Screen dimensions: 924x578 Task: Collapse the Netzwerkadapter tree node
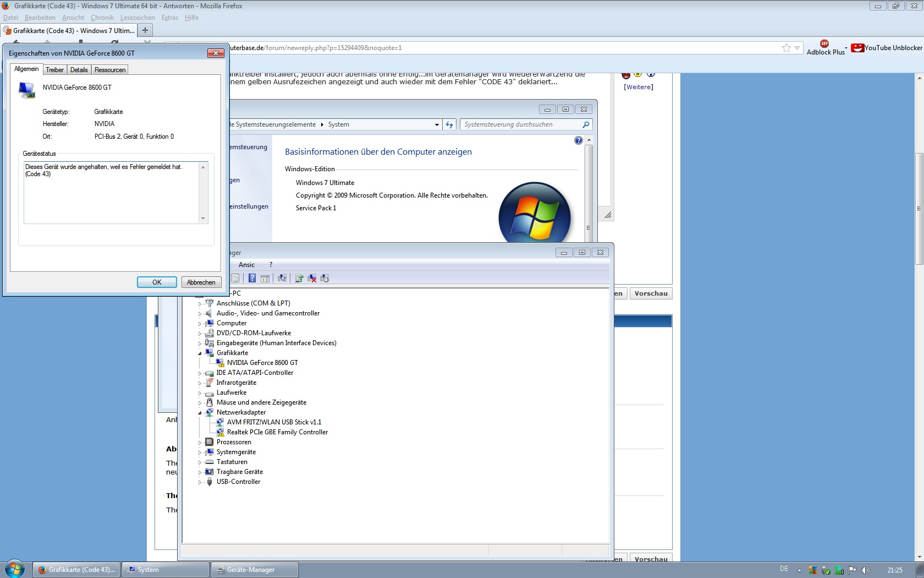click(x=200, y=413)
